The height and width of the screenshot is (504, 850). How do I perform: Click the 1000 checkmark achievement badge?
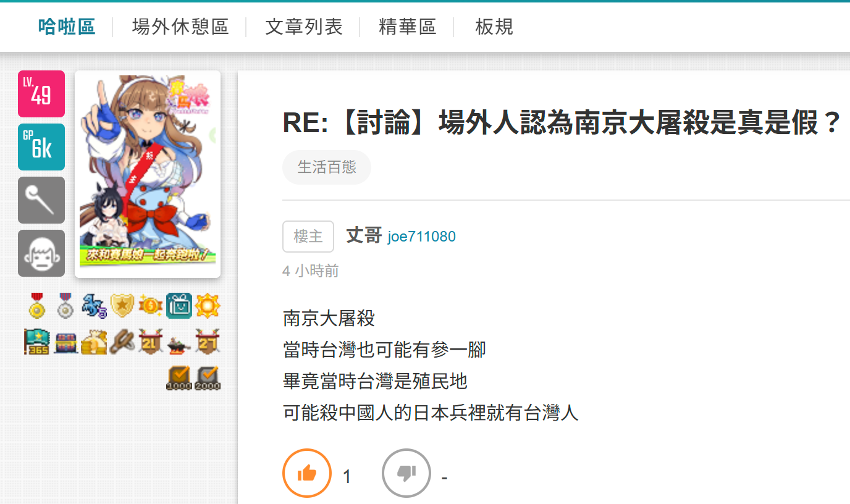coord(179,378)
